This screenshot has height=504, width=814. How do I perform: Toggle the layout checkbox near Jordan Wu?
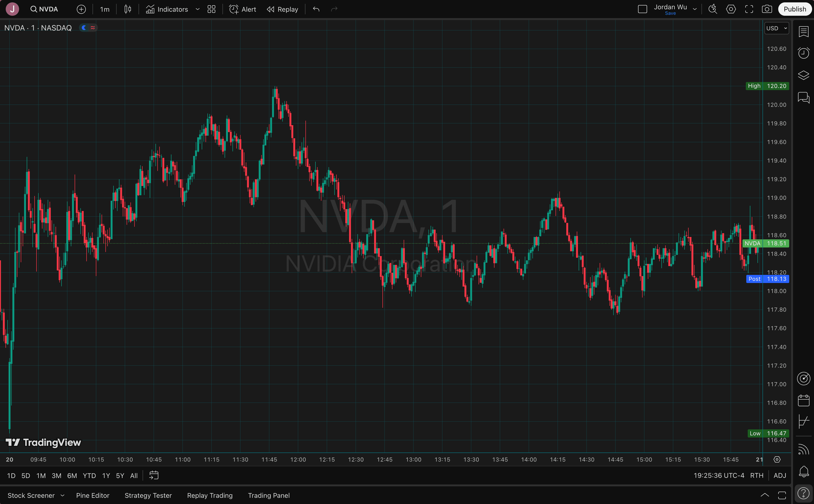point(642,9)
